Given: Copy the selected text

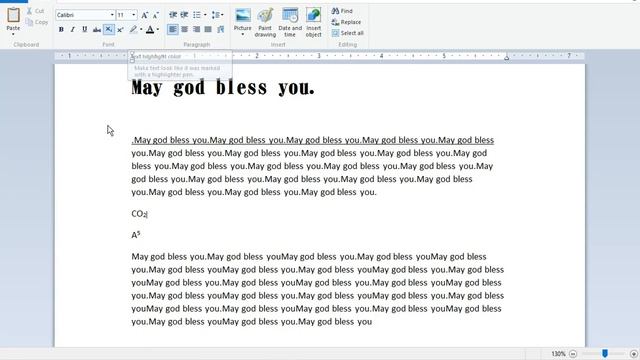Looking at the screenshot, I should coord(37,22).
